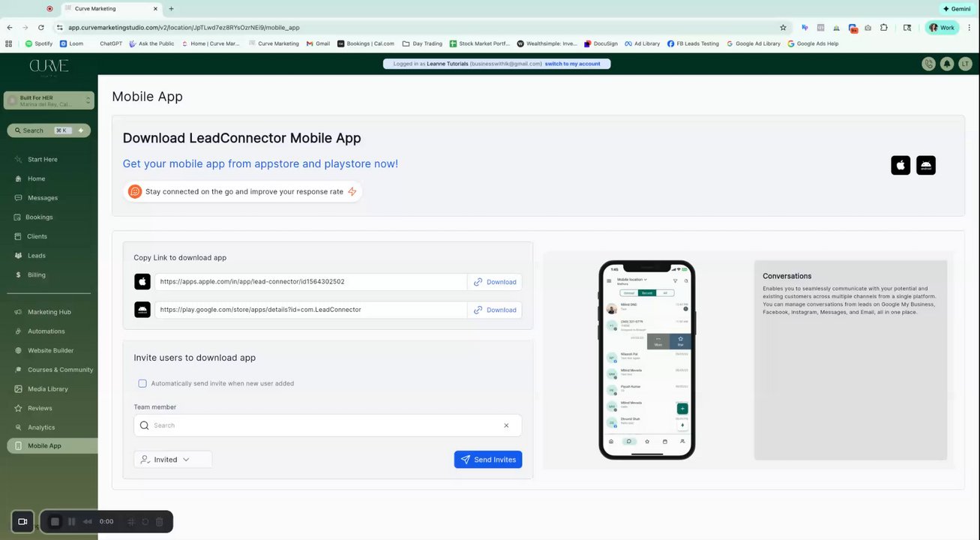Open Media Library in the sidebar
The width and height of the screenshot is (980, 540).
pos(49,389)
